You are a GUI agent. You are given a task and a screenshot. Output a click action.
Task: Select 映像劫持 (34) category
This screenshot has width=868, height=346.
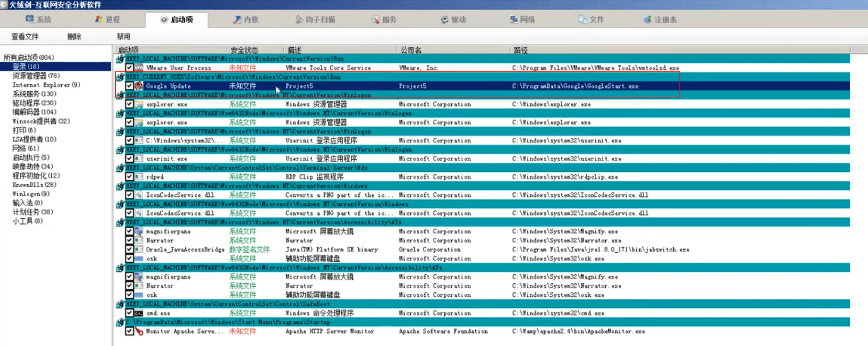[33, 166]
